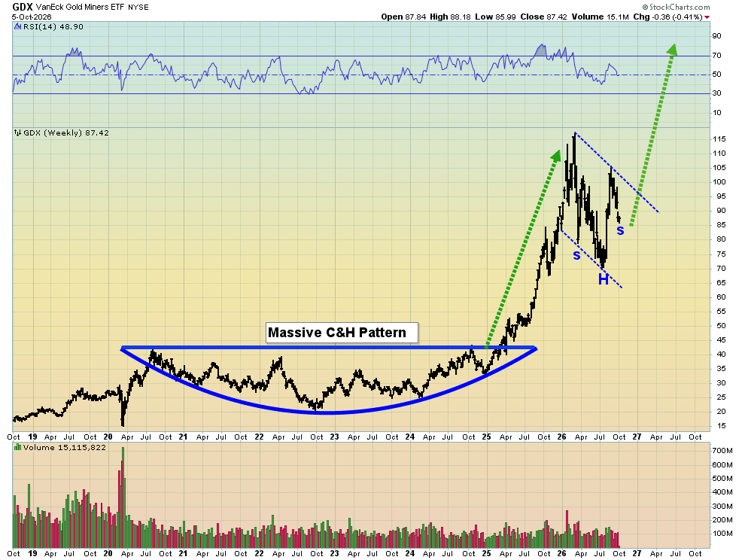Screen dimensions: 745x560
Task: Click the 100M volume axis label
Action: (722, 534)
